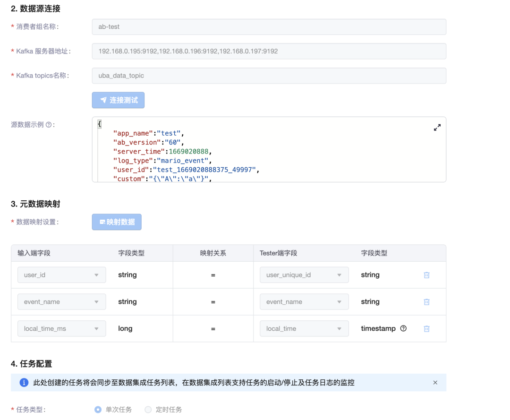This screenshot has width=510, height=420.
Task: Click the Kafka topics field uba_data_topic
Action: pyautogui.click(x=269, y=76)
